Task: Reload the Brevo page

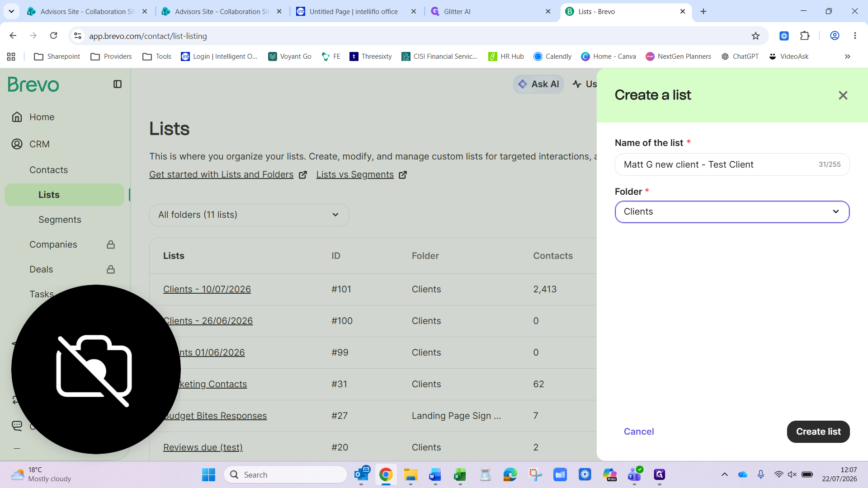Action: click(x=53, y=36)
